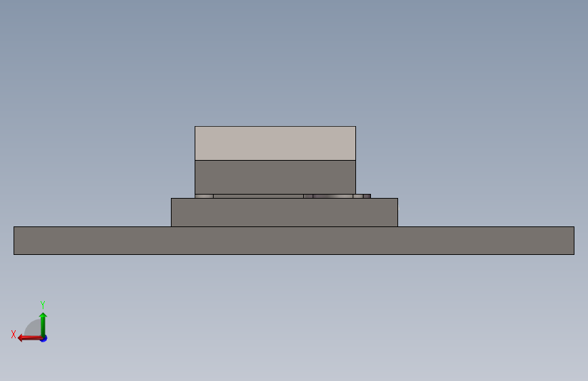Click the thin washer strip under upper block
Viewport: 588px width, 381px height.
(283, 196)
